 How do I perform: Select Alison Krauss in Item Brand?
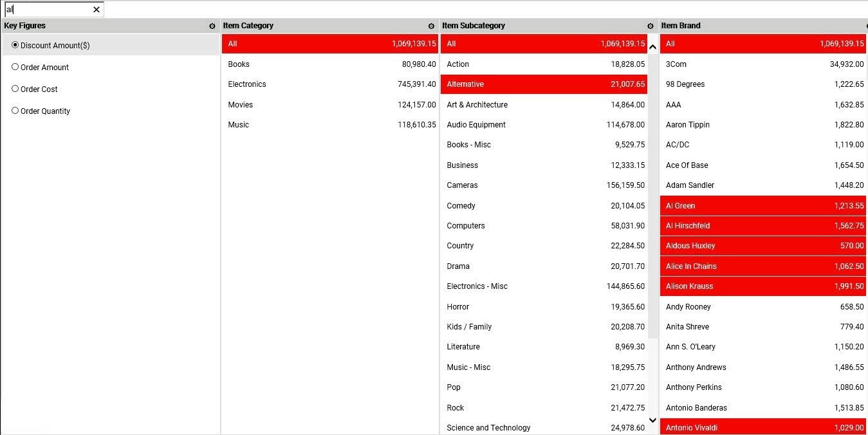pos(763,286)
